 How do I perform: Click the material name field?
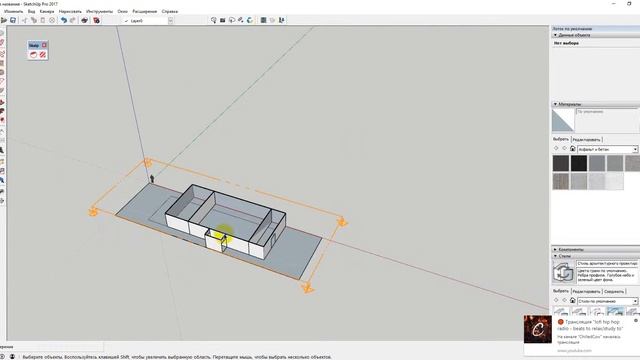click(x=607, y=111)
